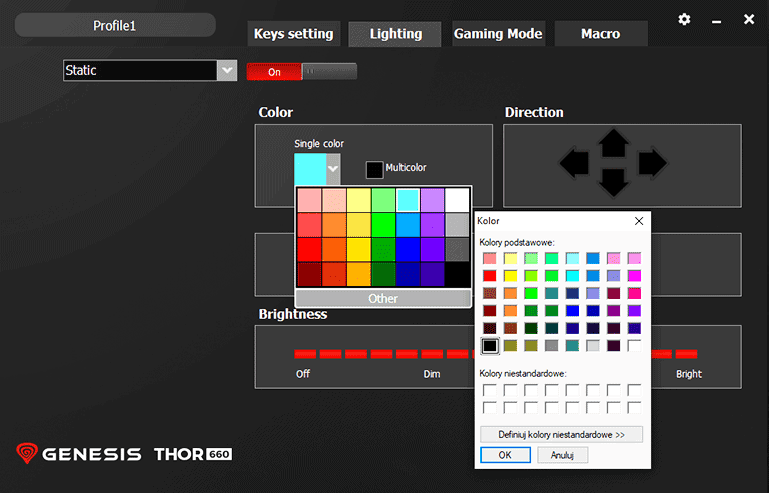The image size is (769, 493).
Task: Toggle the lighting On switch
Action: coord(274,72)
